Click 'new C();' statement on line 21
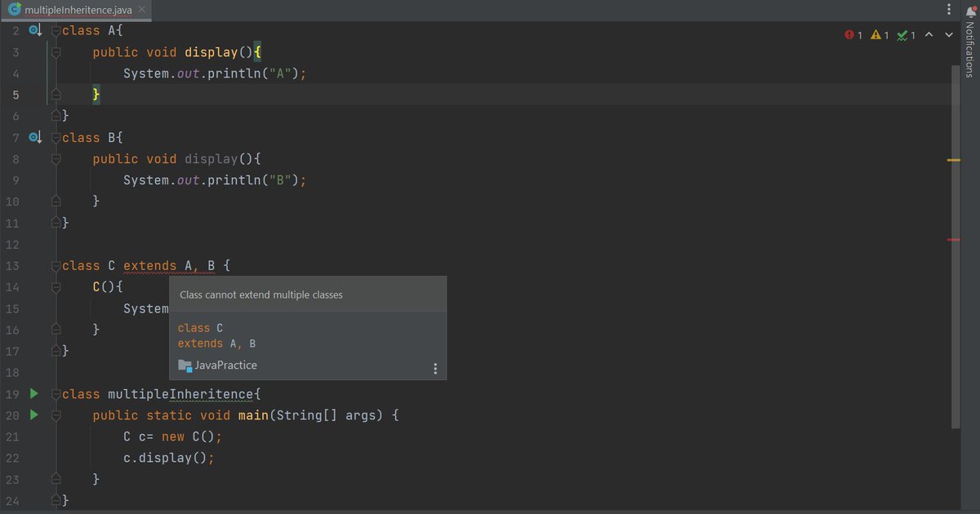Screen dimensions: 980x514 192,436
